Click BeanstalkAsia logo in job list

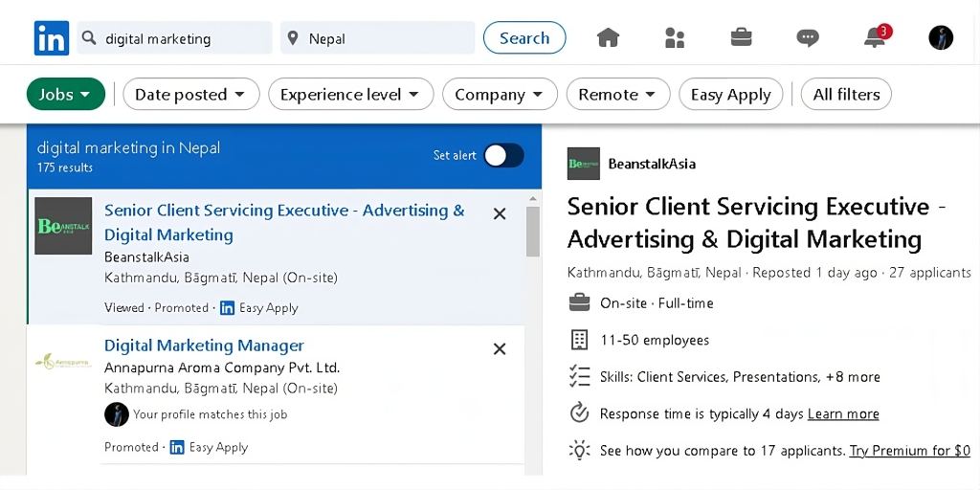(63, 226)
